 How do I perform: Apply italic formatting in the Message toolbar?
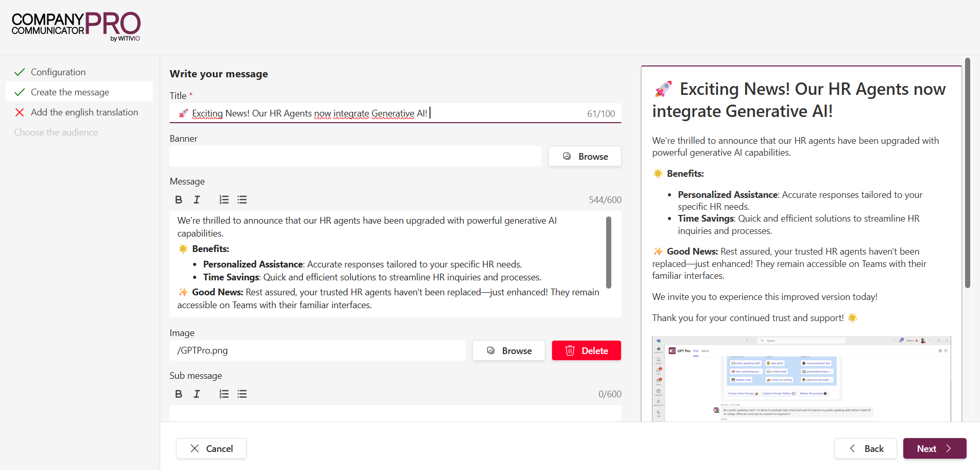pyautogui.click(x=196, y=199)
